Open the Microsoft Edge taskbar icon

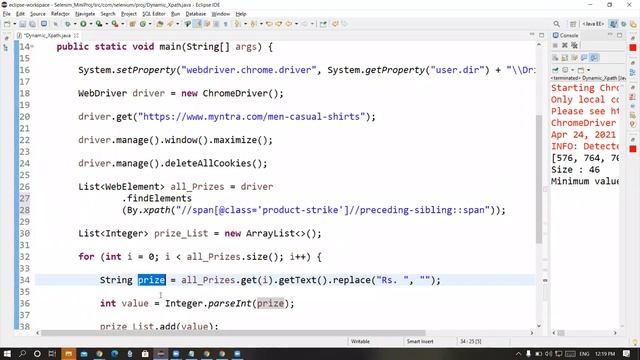(x=114, y=354)
